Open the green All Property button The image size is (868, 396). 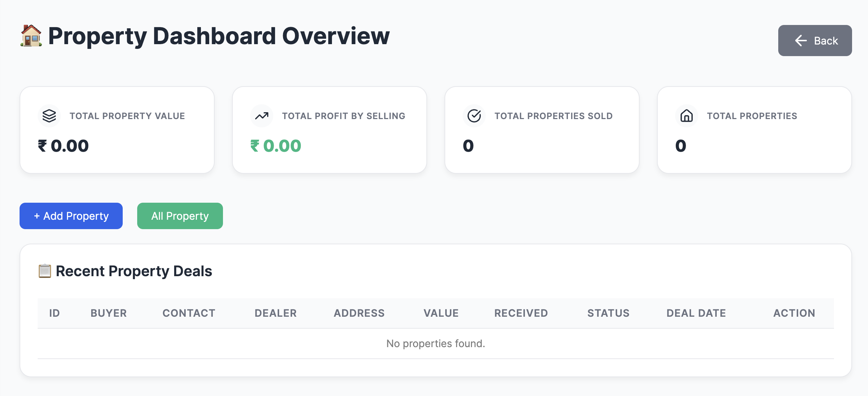pyautogui.click(x=180, y=216)
